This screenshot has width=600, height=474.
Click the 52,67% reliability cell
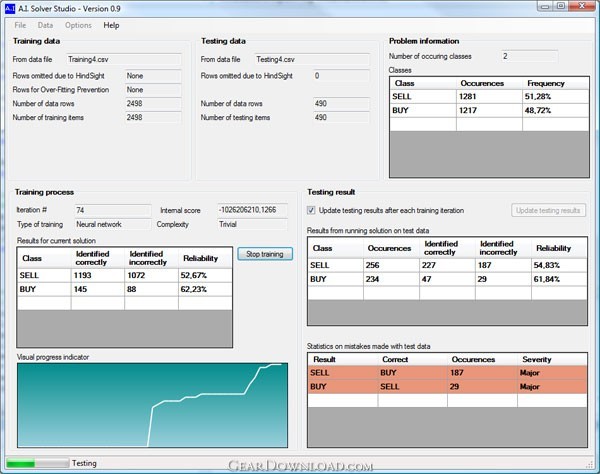click(205, 275)
